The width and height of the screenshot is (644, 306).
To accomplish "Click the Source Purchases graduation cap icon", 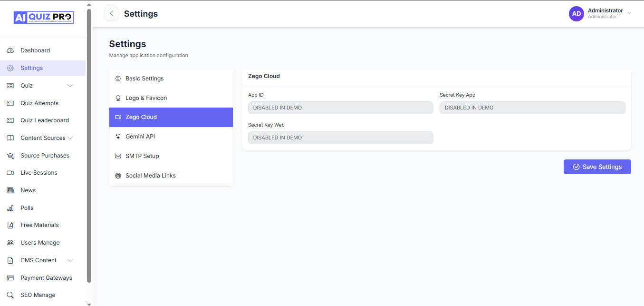I will tap(10, 156).
